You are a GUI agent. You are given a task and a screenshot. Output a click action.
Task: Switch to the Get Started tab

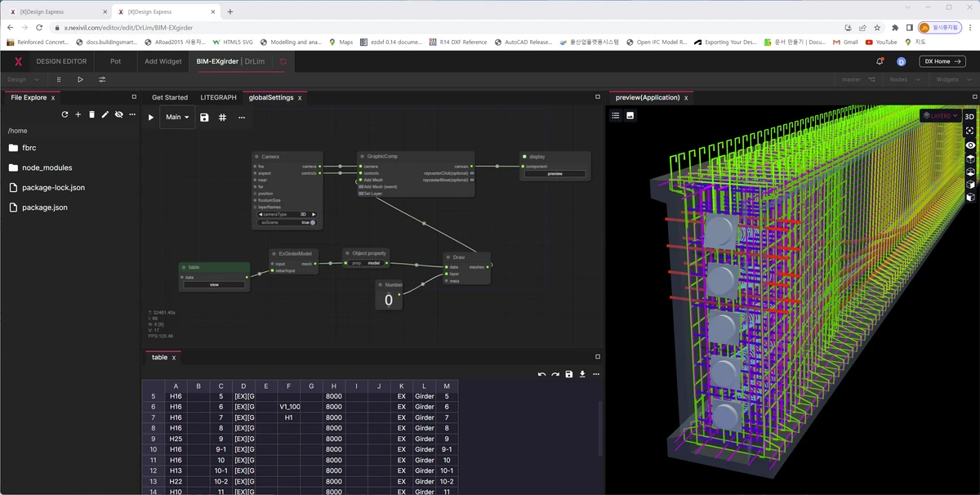(x=170, y=97)
